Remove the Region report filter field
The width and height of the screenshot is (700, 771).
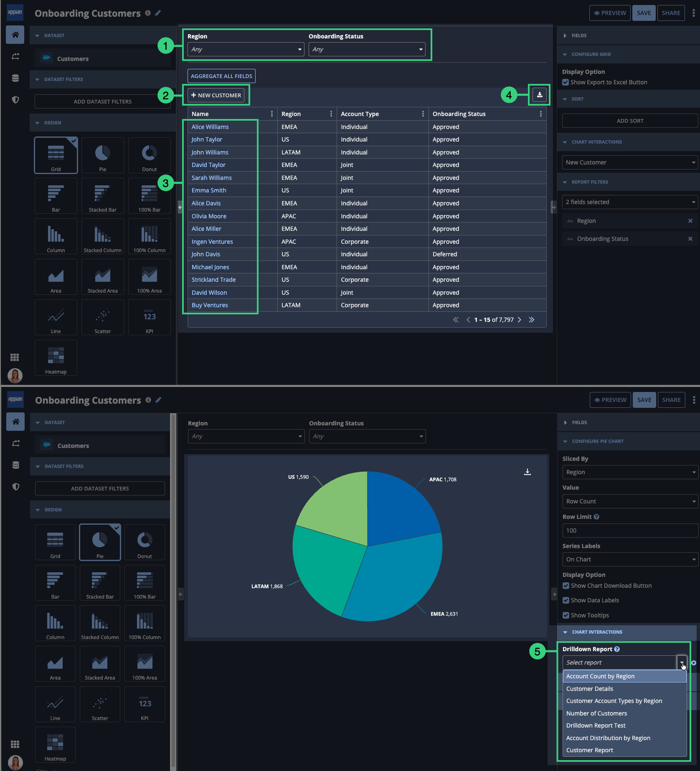(x=690, y=221)
